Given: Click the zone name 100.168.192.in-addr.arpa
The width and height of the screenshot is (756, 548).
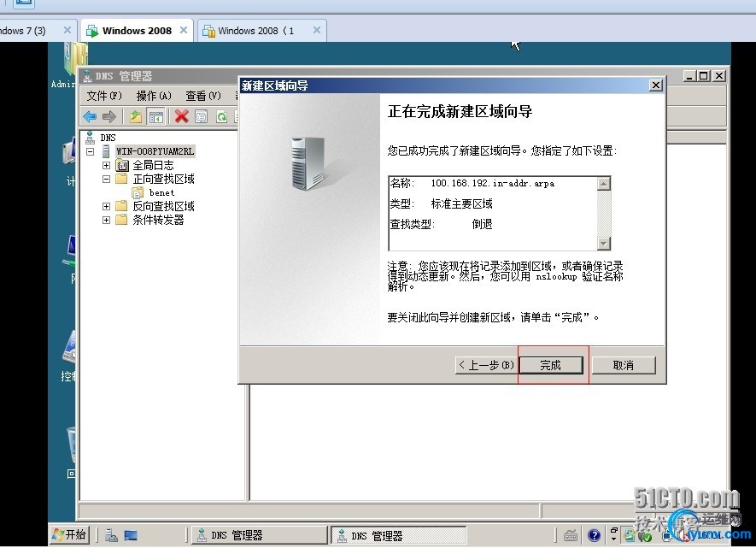Looking at the screenshot, I should [492, 183].
